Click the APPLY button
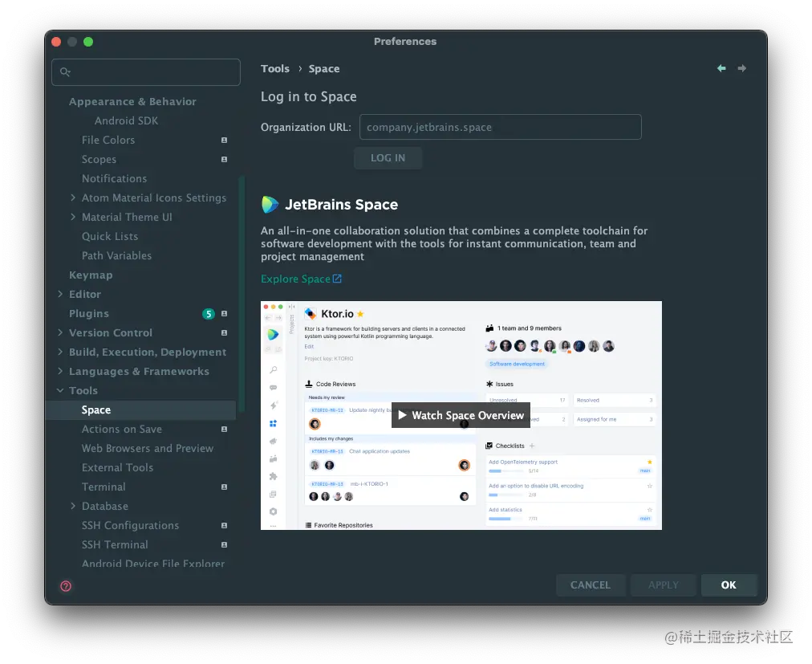 point(664,585)
